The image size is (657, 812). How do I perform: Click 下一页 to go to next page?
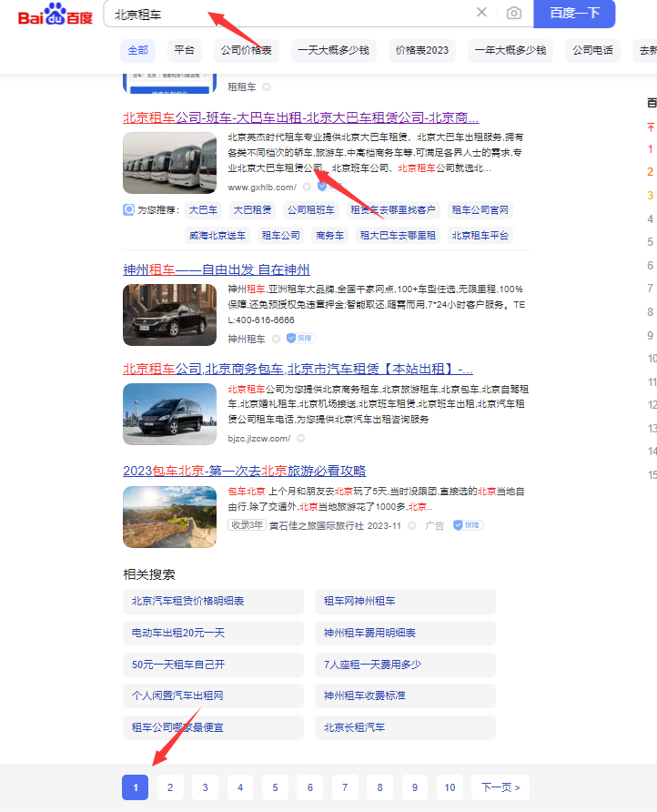500,787
